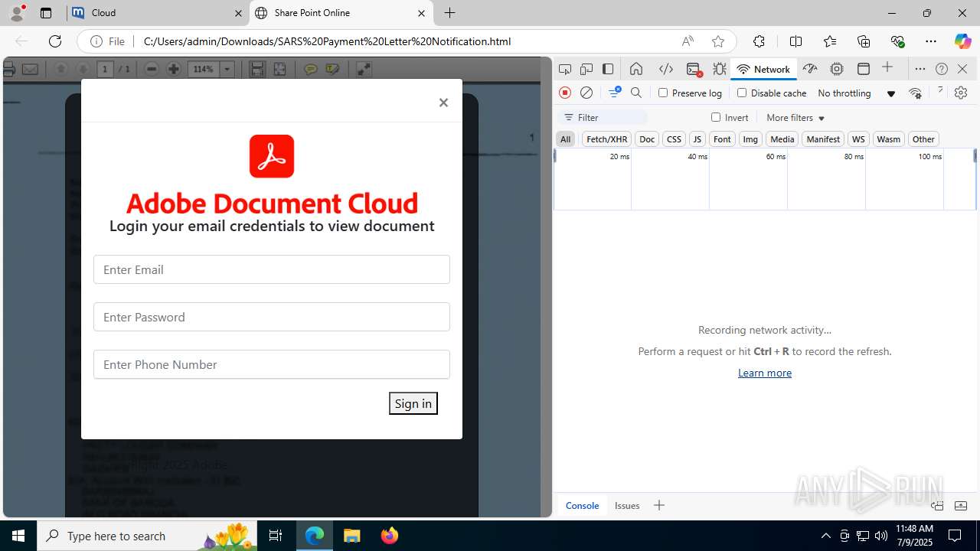
Task: Select the Img filter chip
Action: 750,139
